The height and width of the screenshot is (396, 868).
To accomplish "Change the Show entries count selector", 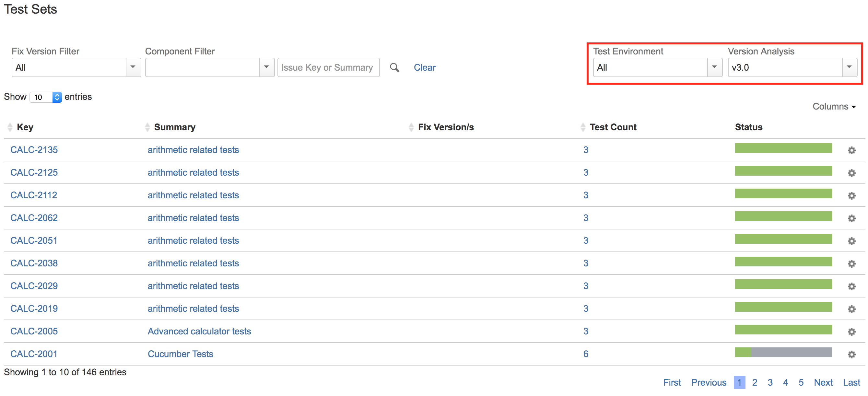I will pos(45,97).
